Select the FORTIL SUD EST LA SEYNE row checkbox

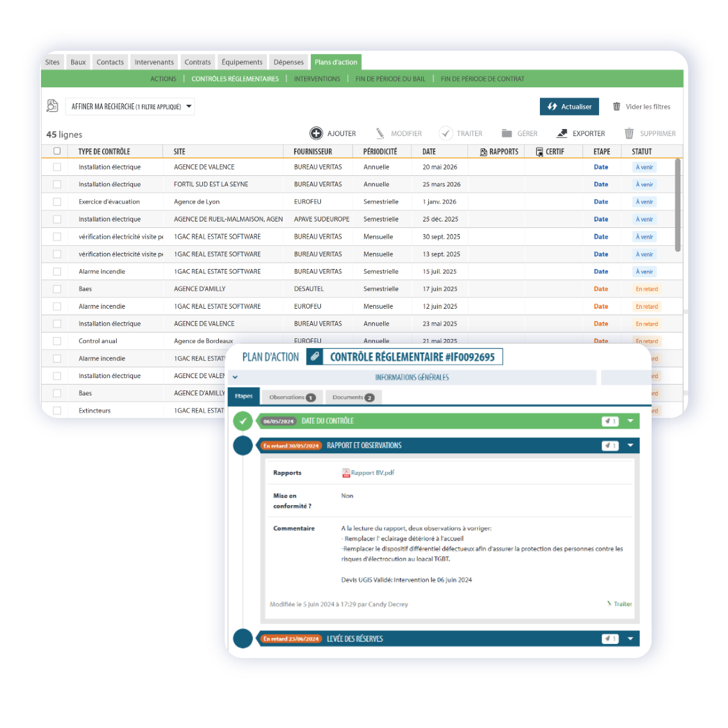57,184
